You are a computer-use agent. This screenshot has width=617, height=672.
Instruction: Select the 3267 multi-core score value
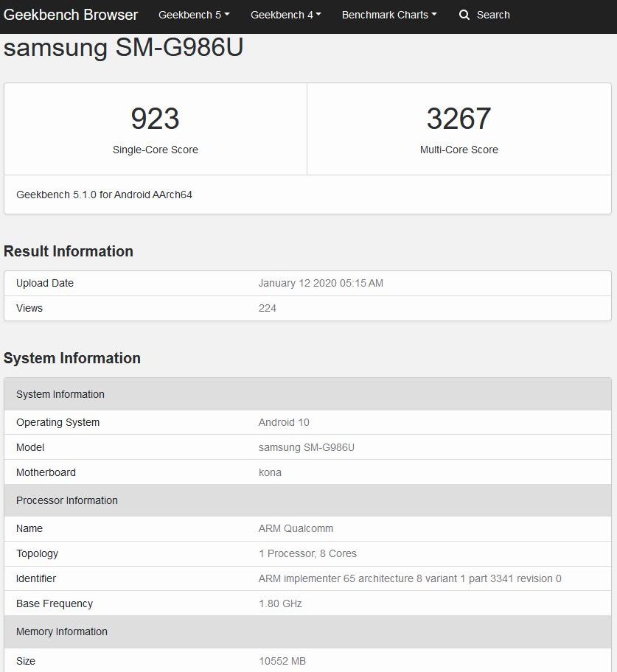pyautogui.click(x=459, y=119)
